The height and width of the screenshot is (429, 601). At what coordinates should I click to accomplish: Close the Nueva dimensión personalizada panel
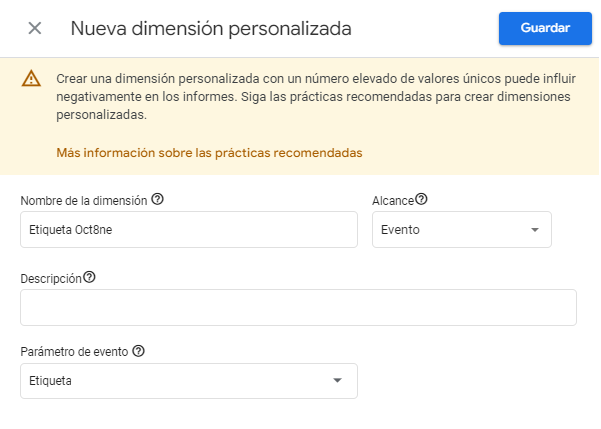click(x=35, y=28)
